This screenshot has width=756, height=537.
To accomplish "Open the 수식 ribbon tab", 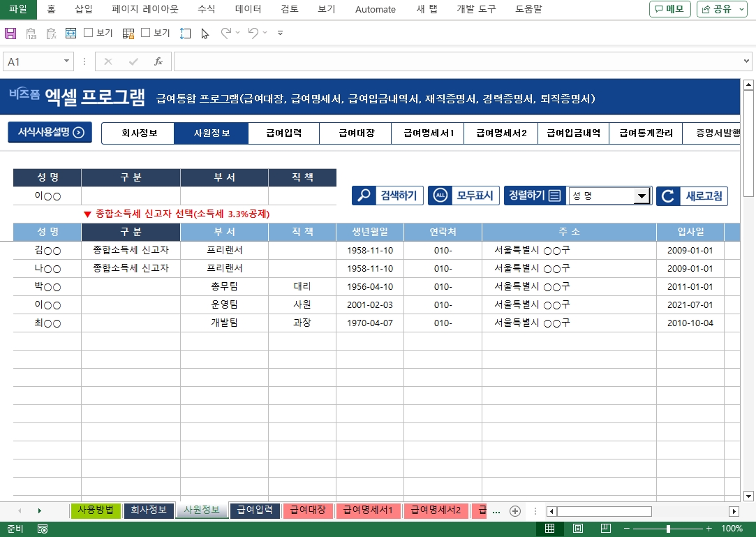I will pos(206,9).
